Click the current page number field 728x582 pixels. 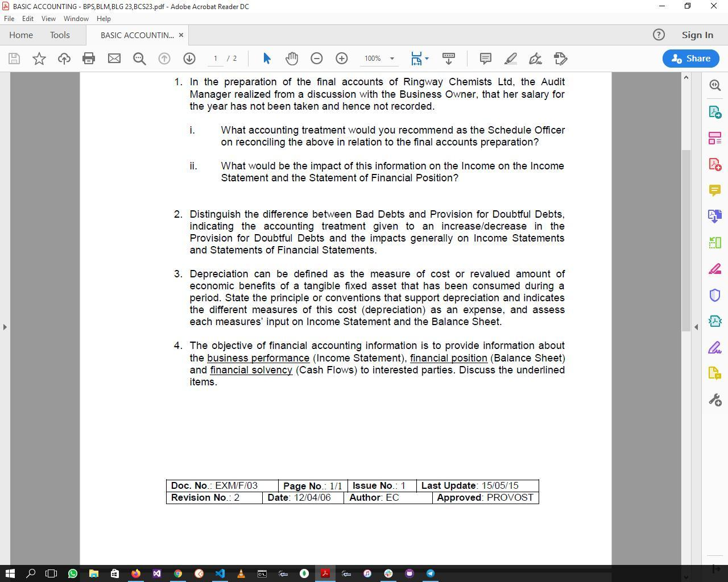(216, 59)
